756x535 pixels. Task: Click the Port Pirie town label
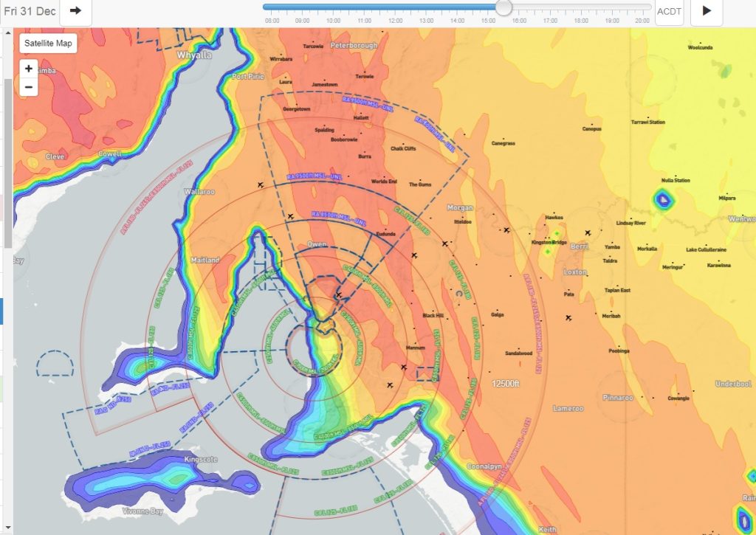pyautogui.click(x=248, y=76)
